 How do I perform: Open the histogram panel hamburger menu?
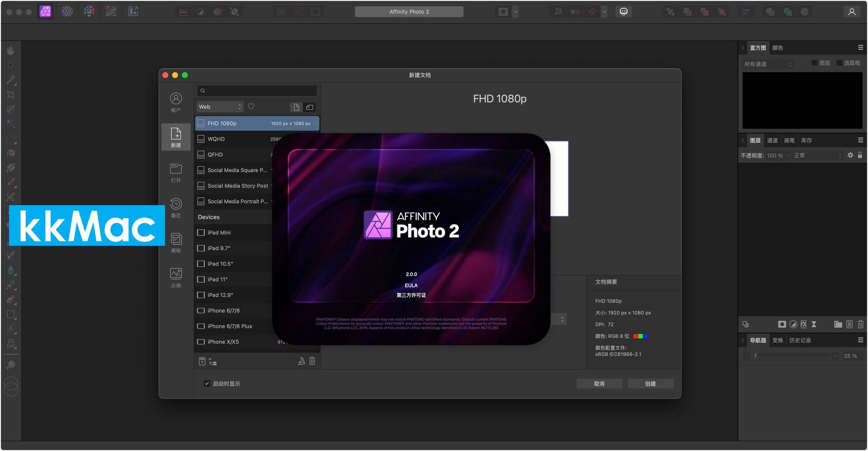point(860,47)
